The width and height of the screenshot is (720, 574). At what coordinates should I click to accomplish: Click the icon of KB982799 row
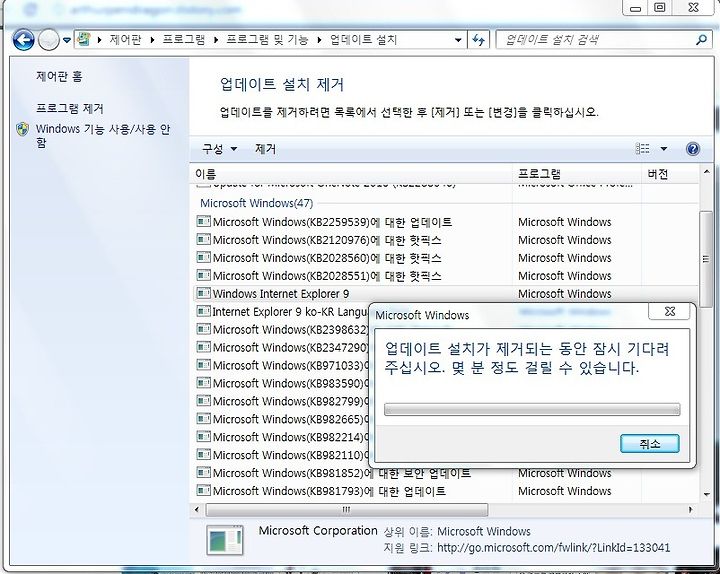click(x=203, y=401)
